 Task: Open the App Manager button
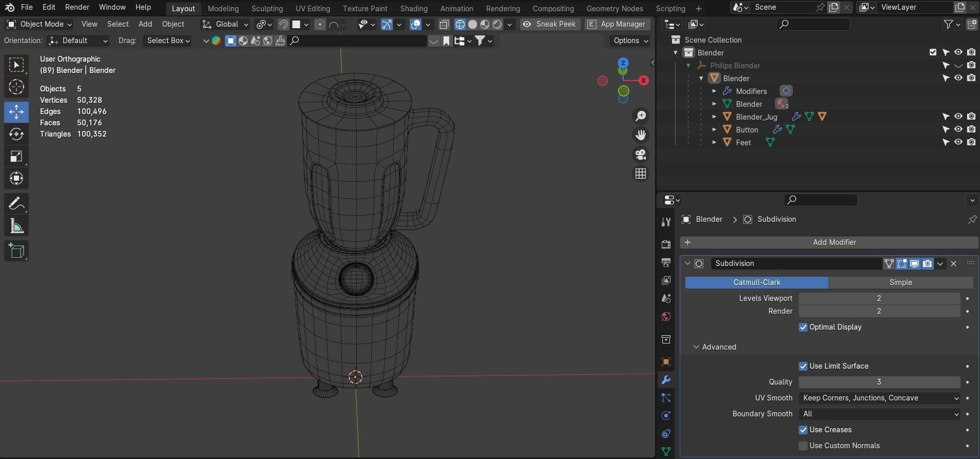coord(617,24)
